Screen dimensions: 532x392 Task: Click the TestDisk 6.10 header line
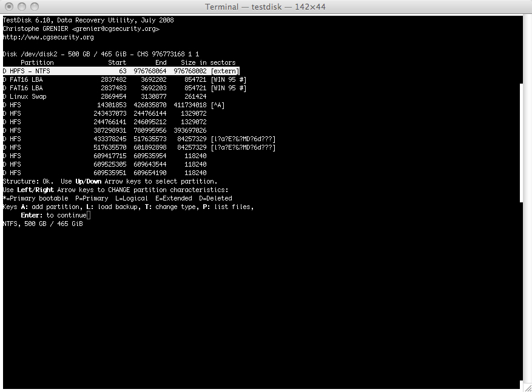[88, 21]
